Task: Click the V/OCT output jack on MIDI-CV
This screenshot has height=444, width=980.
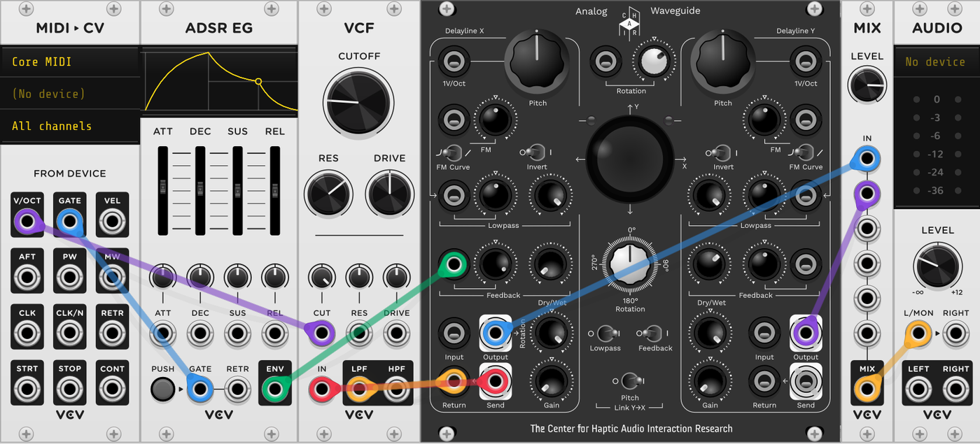Action: pos(27,223)
